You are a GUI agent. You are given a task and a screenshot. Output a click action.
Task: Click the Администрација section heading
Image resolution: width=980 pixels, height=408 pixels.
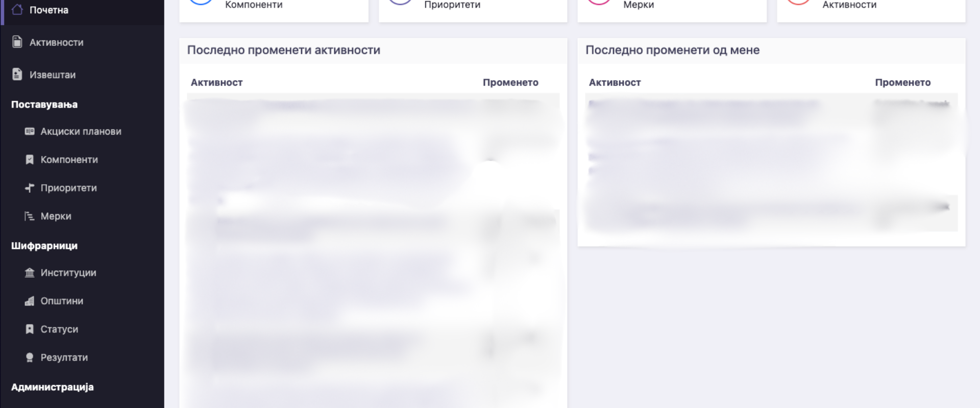(x=53, y=387)
